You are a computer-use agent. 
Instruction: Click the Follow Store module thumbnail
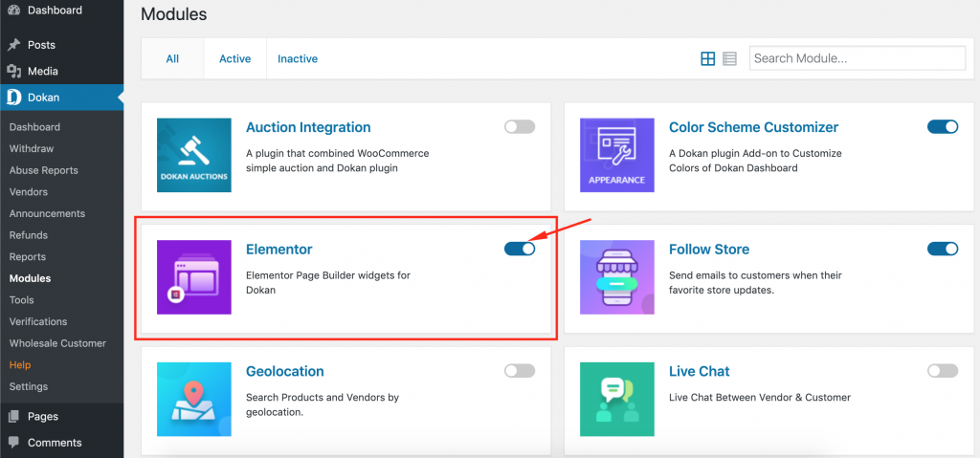point(617,276)
